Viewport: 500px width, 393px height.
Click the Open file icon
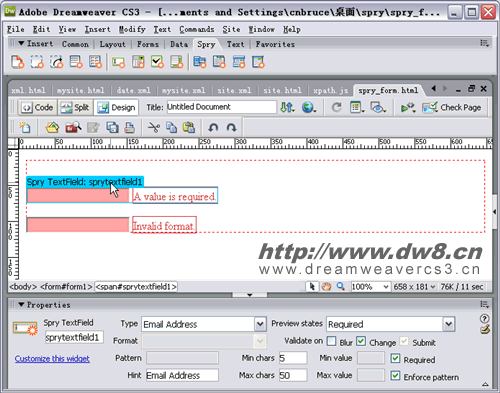[x=52, y=127]
